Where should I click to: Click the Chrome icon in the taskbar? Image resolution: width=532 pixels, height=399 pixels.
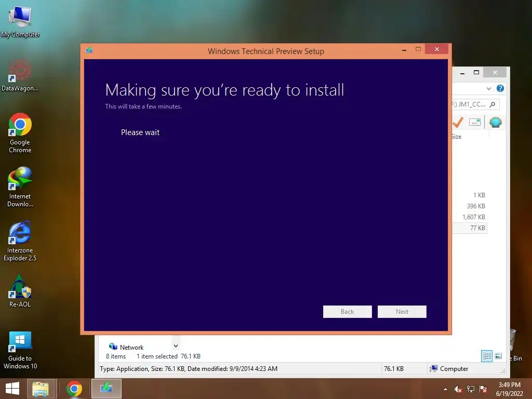click(x=74, y=389)
